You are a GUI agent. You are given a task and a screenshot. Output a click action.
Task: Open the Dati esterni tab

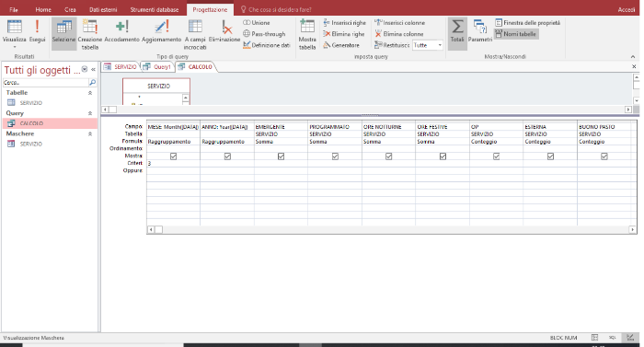coord(103,9)
